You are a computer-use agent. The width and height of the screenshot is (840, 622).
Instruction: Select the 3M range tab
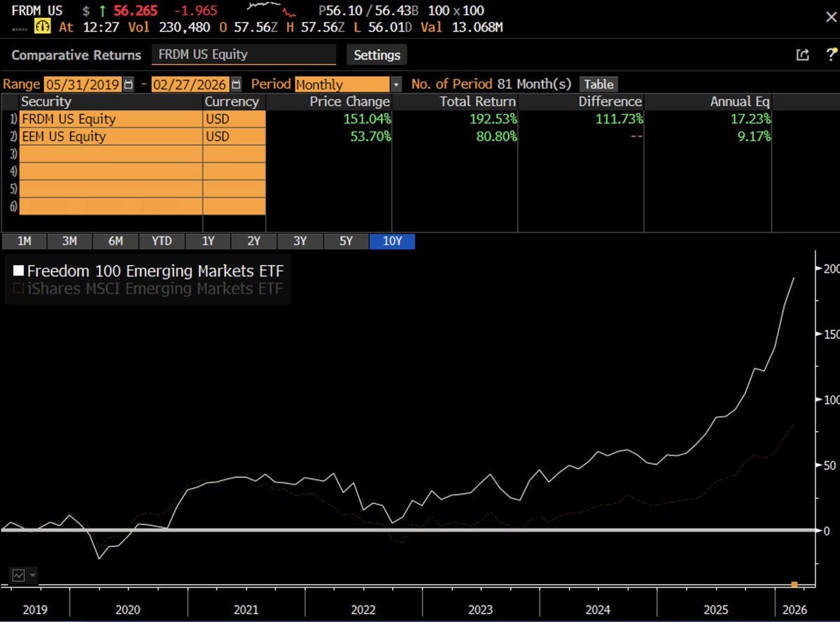pyautogui.click(x=69, y=241)
